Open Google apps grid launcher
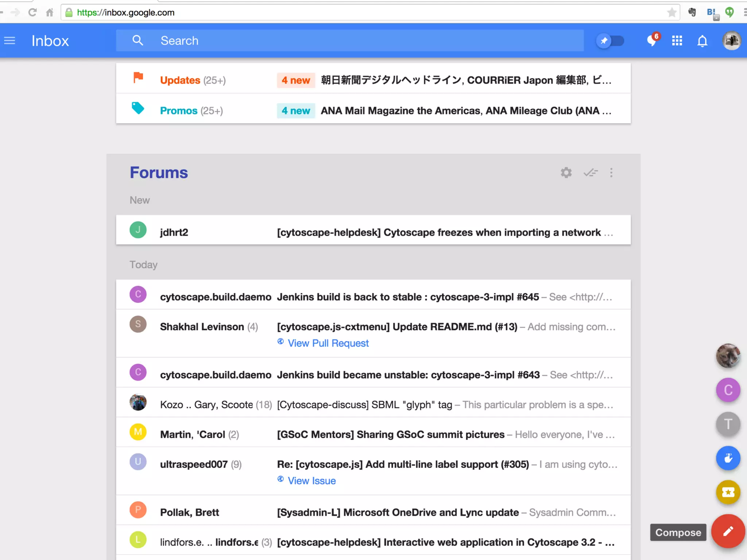 point(677,40)
